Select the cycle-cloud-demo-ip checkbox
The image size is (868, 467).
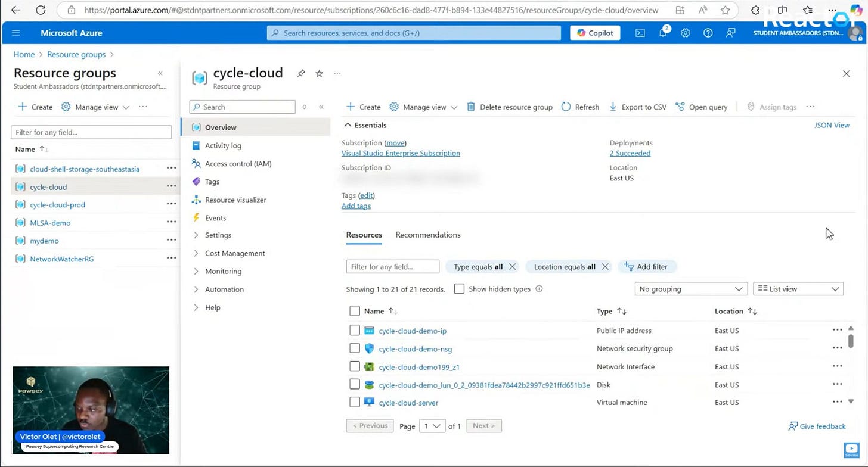click(x=355, y=330)
